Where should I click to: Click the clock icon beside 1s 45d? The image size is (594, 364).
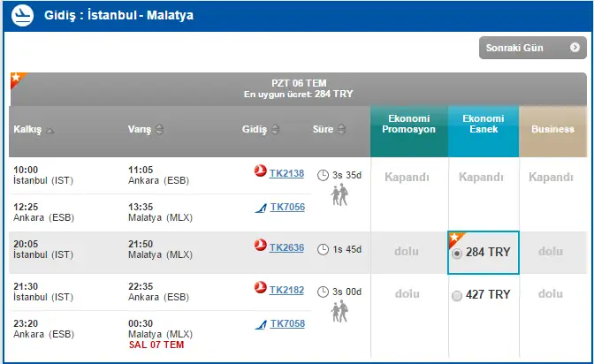click(x=323, y=248)
